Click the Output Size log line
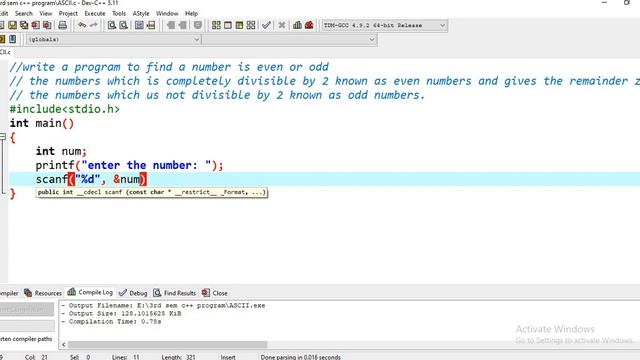Image resolution: width=640 pixels, height=360 pixels. click(x=121, y=313)
